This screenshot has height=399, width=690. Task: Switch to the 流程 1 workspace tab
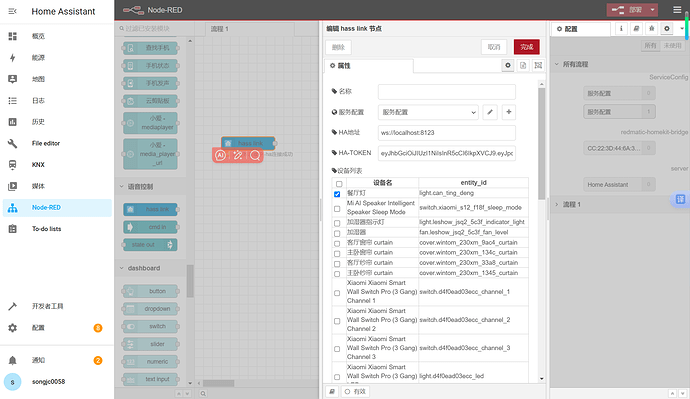[220, 29]
